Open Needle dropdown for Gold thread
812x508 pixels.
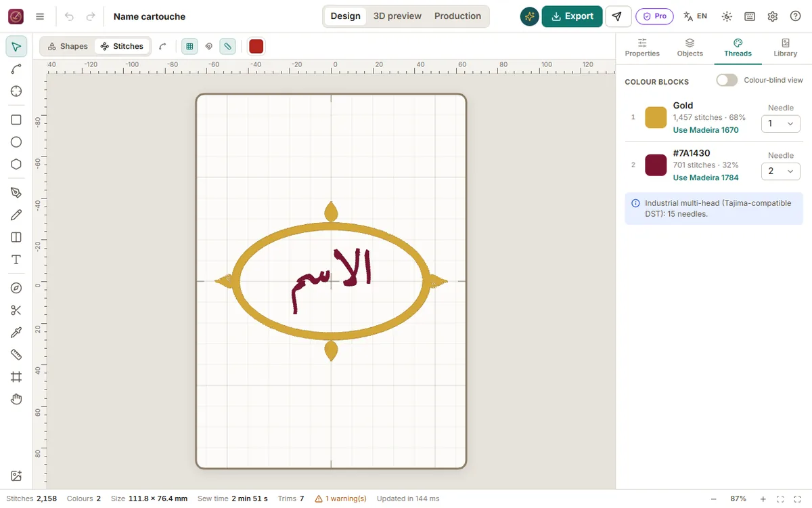click(x=781, y=124)
